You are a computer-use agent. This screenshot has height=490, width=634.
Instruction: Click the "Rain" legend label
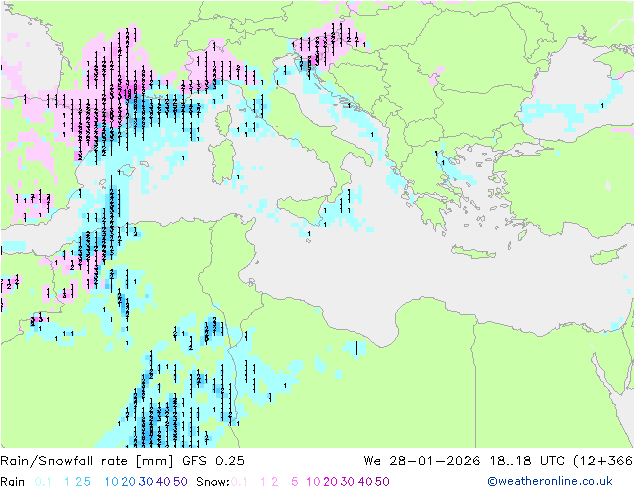pos(13,482)
